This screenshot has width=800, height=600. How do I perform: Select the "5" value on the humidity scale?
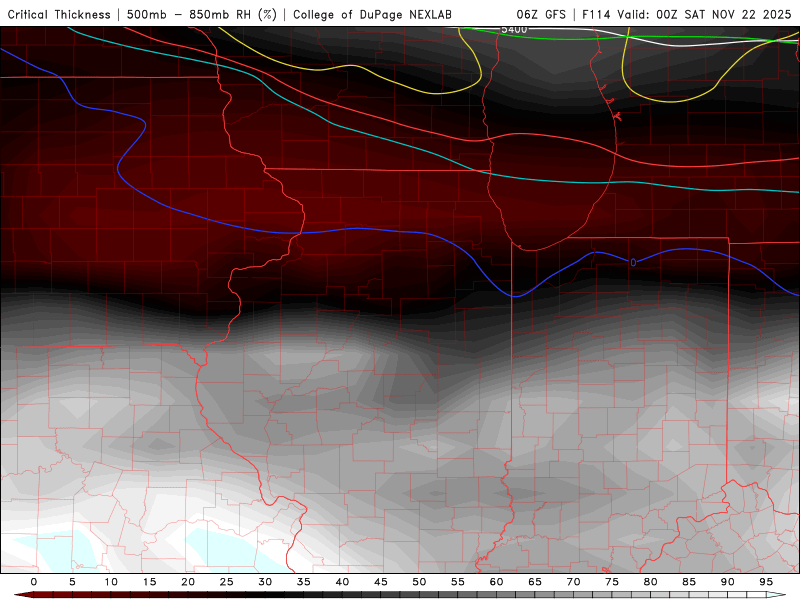72,582
